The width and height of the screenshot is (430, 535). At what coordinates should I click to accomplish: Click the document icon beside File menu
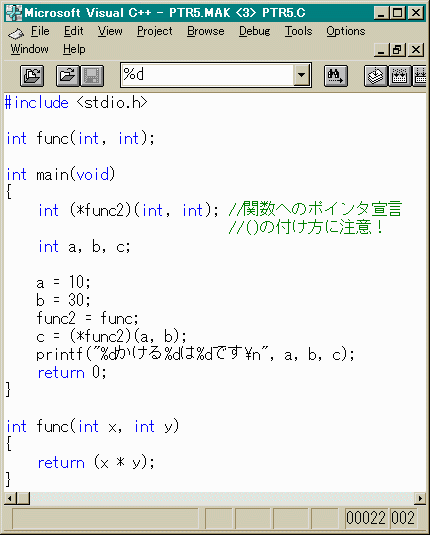click(x=16, y=33)
